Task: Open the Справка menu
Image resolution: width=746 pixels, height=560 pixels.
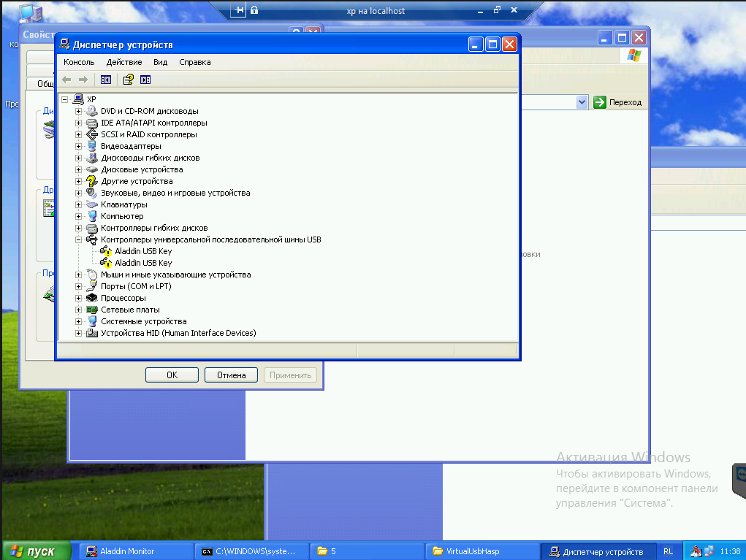Action: click(195, 62)
